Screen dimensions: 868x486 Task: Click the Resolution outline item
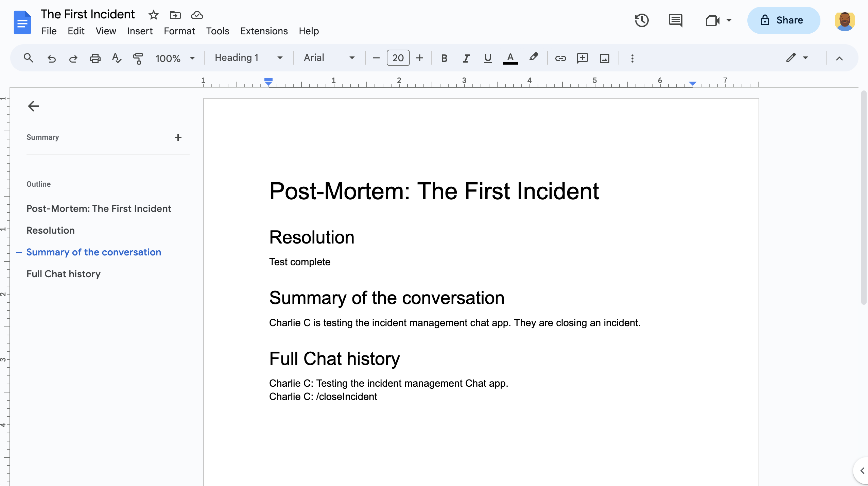[x=50, y=230]
